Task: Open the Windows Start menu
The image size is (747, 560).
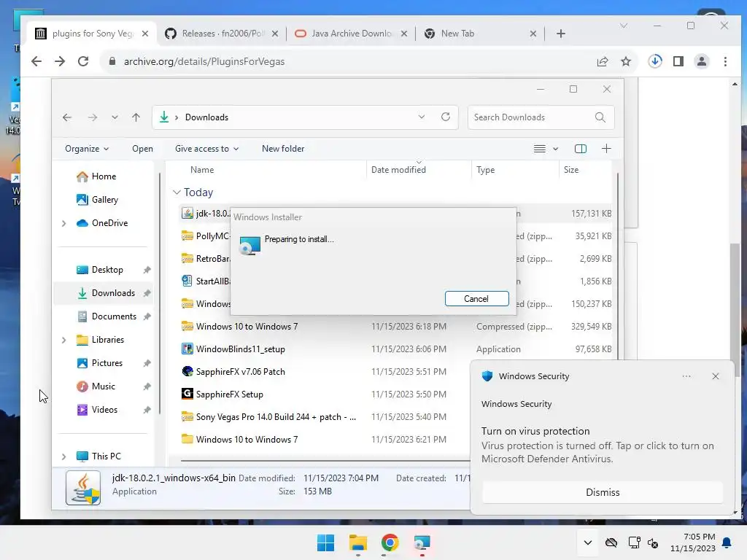Action: point(326,542)
